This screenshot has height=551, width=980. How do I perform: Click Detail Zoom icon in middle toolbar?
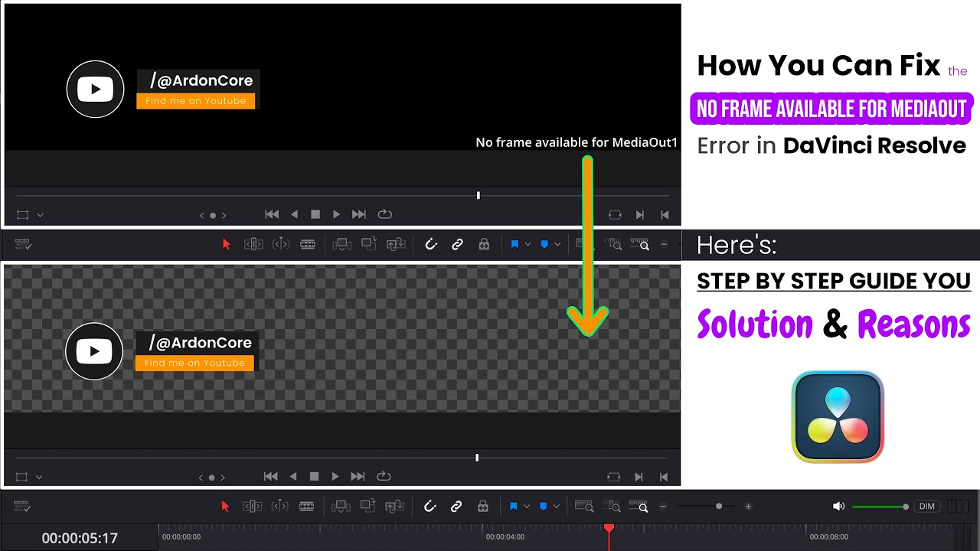pyautogui.click(x=613, y=244)
